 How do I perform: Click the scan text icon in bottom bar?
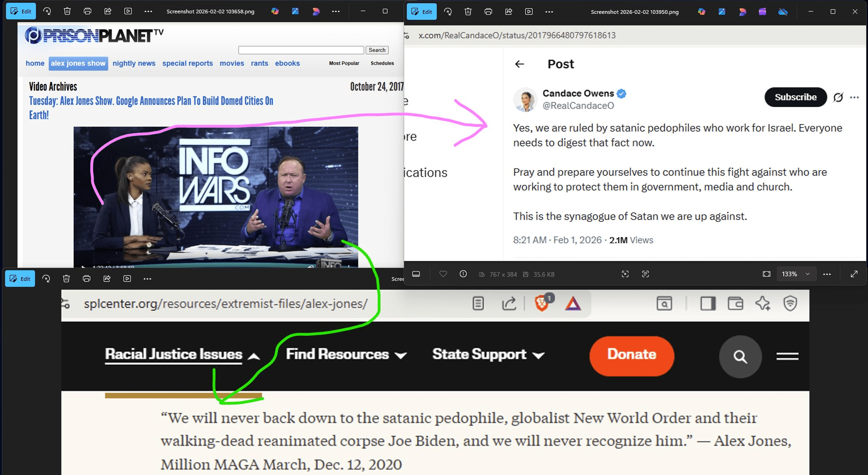click(645, 274)
